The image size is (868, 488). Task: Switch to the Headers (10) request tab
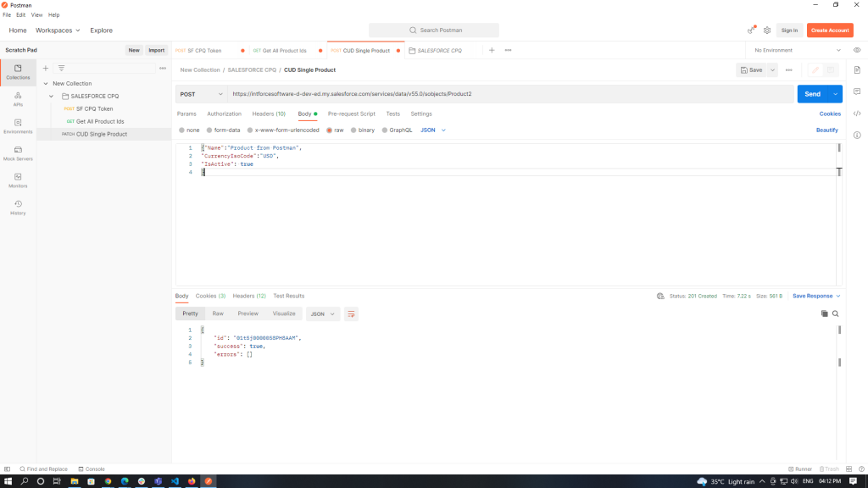(269, 114)
